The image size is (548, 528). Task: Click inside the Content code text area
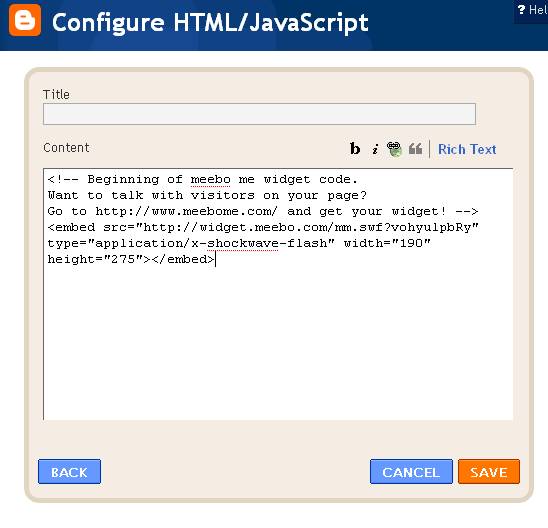click(278, 294)
